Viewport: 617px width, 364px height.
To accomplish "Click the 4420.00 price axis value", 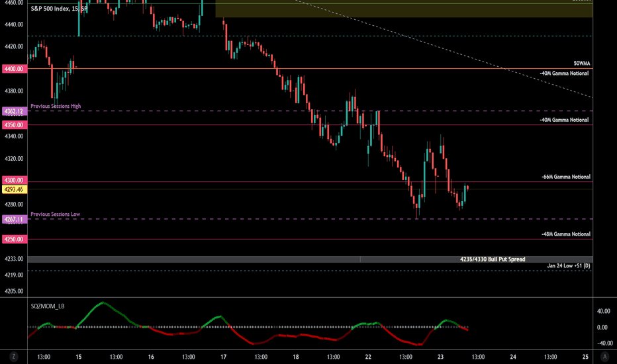I will point(14,46).
